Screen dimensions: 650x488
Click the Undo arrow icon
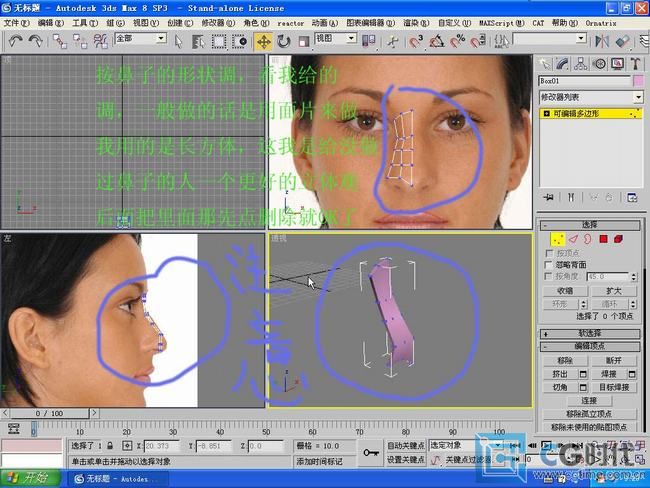[16, 41]
